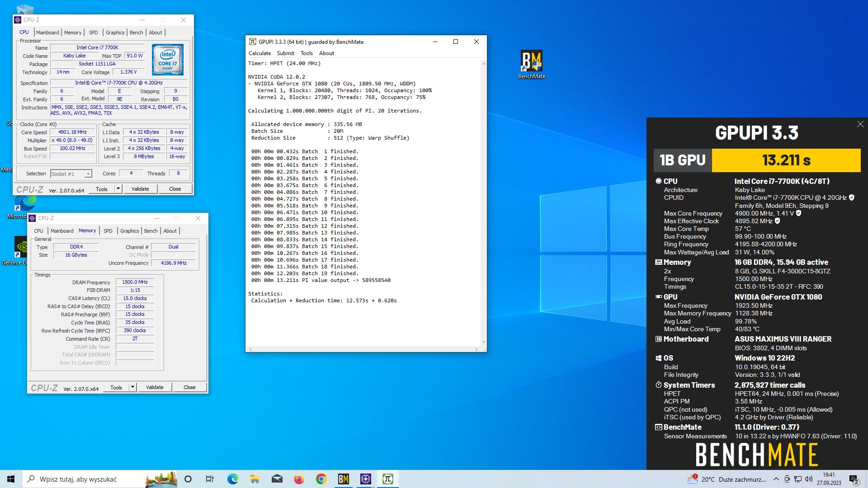Screen dimensions: 868x488
Task: Open Bench tab in top CPU-Z window
Action: [136, 33]
